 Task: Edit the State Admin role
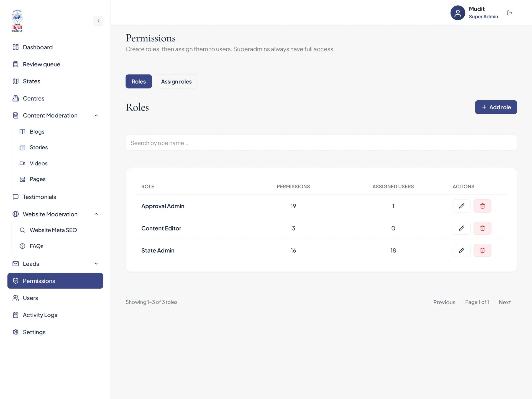[461, 250]
